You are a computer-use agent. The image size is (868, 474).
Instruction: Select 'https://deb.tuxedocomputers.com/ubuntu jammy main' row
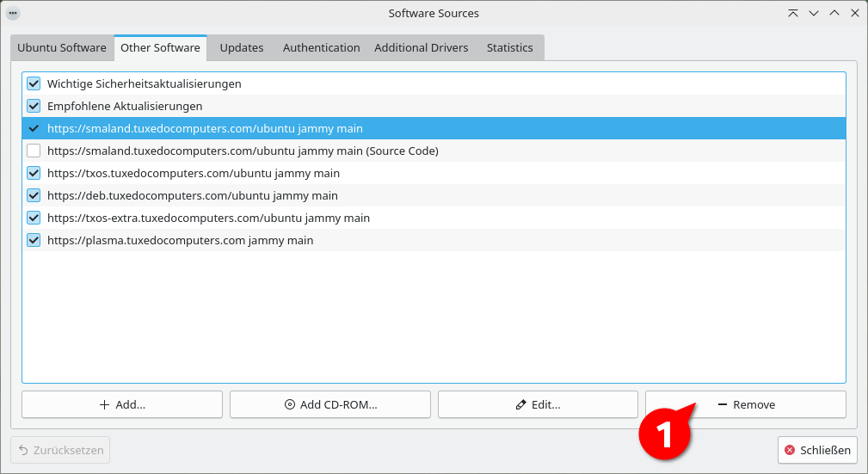tap(434, 195)
